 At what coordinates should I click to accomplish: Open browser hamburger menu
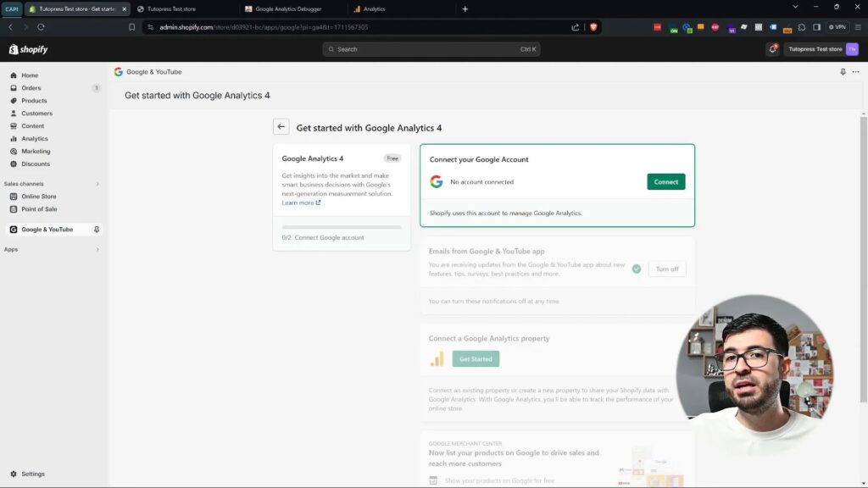pos(858,27)
